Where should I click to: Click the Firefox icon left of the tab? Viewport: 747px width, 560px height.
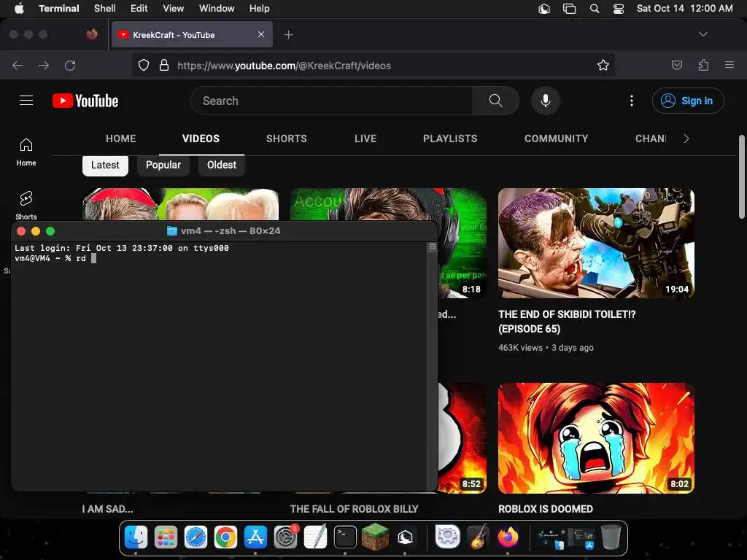click(92, 34)
